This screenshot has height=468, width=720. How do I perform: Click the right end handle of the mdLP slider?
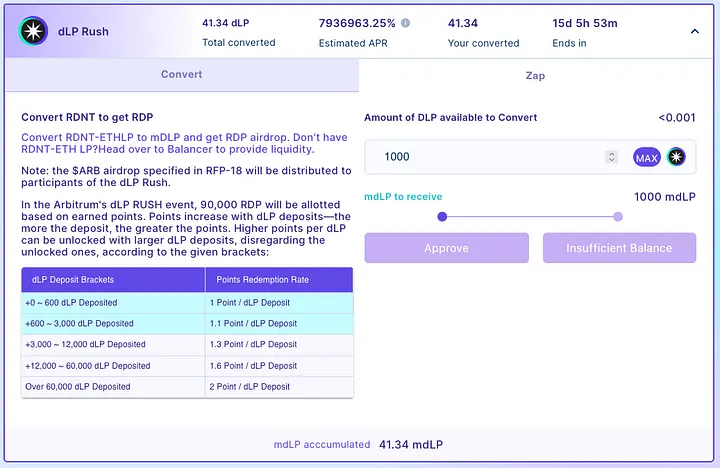coord(618,217)
